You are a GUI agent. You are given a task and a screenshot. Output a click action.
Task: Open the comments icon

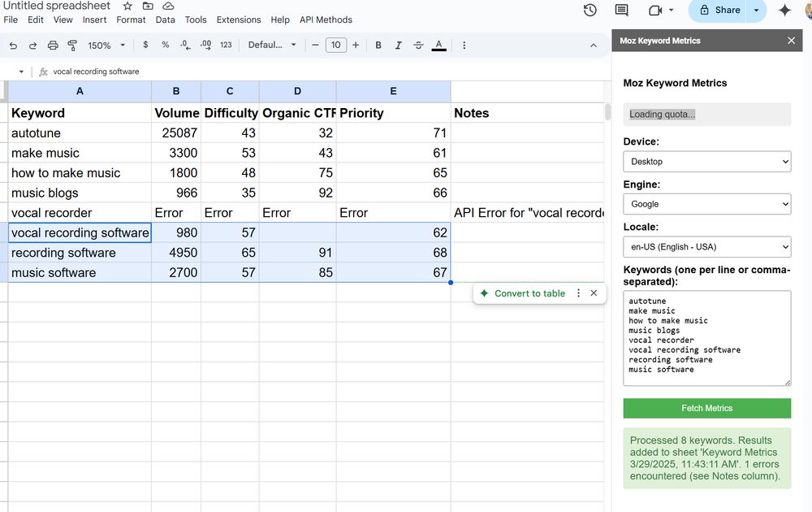click(x=621, y=11)
